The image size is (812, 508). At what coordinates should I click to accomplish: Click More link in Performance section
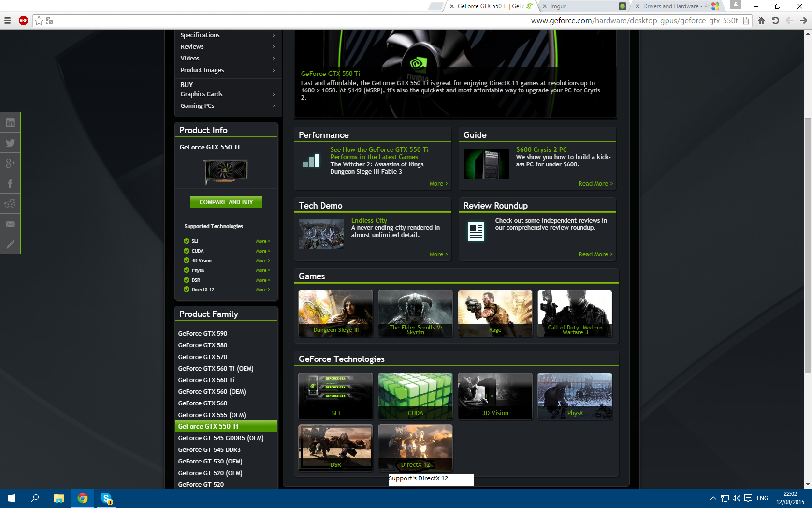pos(439,184)
